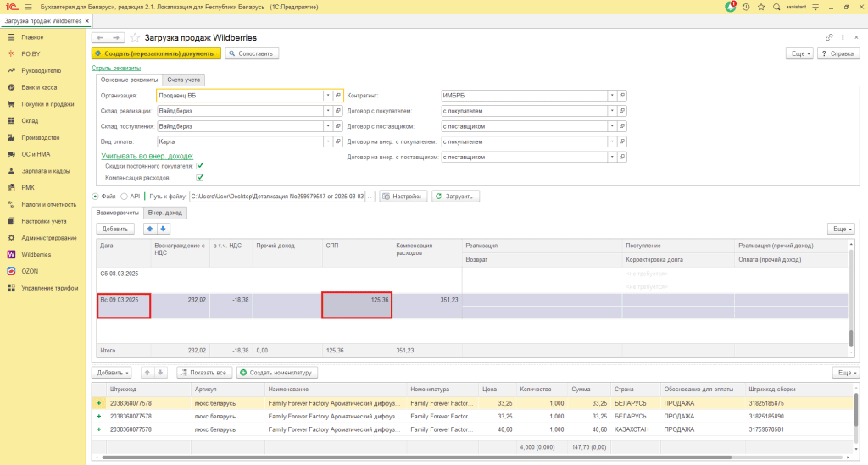
Task: Click the favorites star in title bar
Action: (x=761, y=7)
